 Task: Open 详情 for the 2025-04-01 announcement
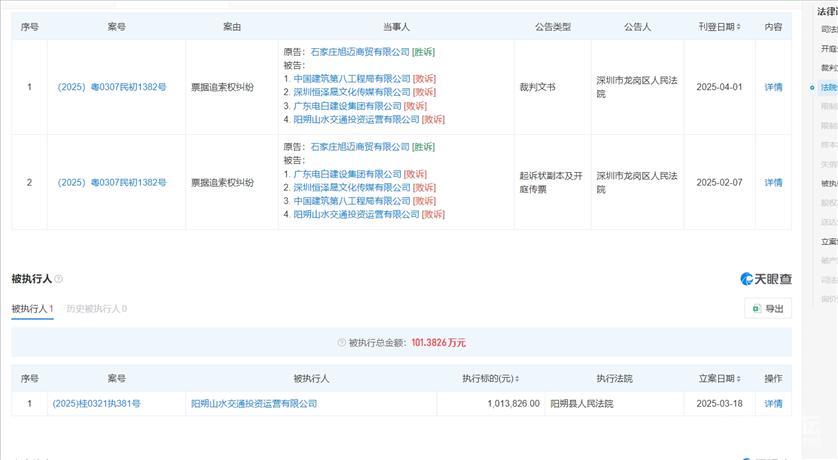coord(773,87)
